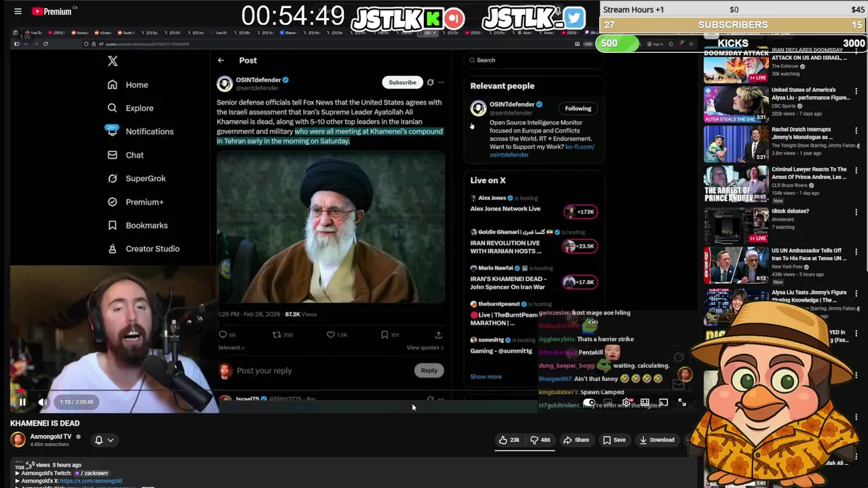Click the Download button below the video
The height and width of the screenshot is (488, 868).
point(657,440)
